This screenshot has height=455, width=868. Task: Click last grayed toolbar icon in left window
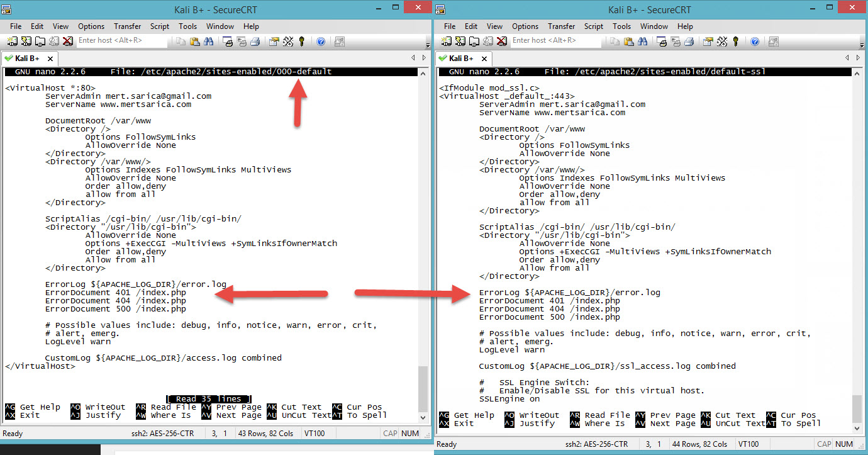(x=340, y=42)
